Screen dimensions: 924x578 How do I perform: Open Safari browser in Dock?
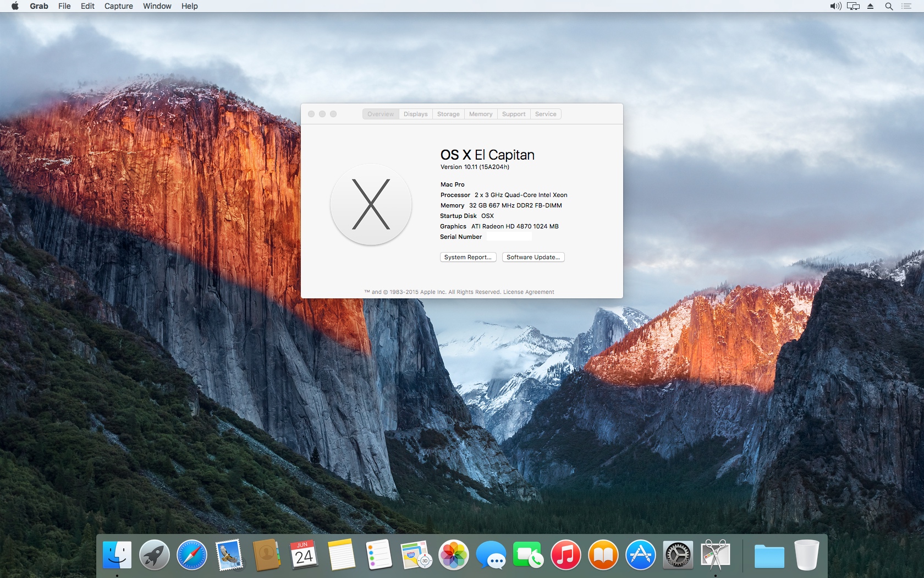(x=192, y=554)
